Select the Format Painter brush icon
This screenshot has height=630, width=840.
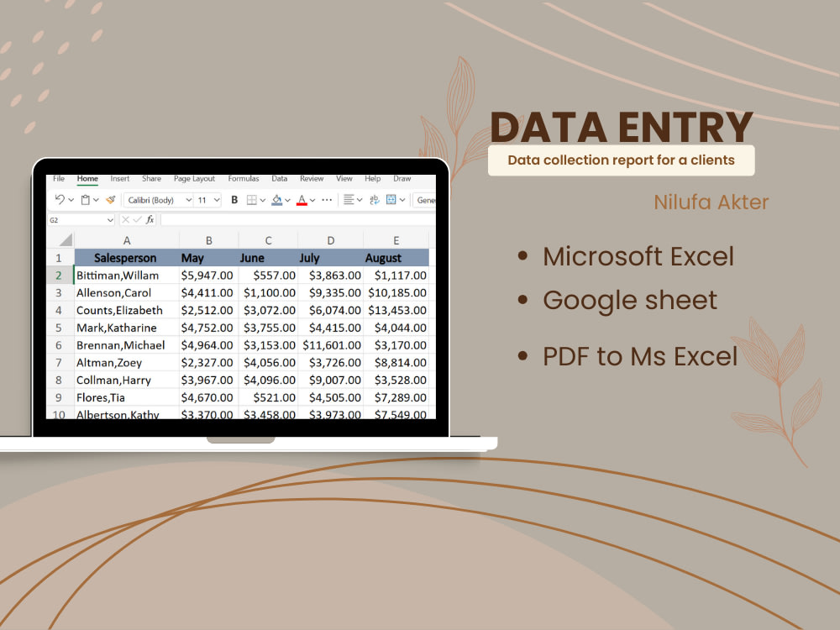pyautogui.click(x=110, y=200)
